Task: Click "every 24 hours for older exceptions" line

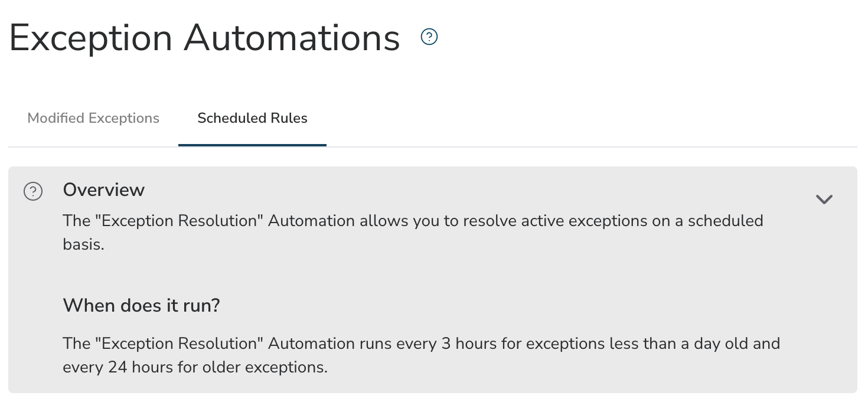Action: coord(195,367)
